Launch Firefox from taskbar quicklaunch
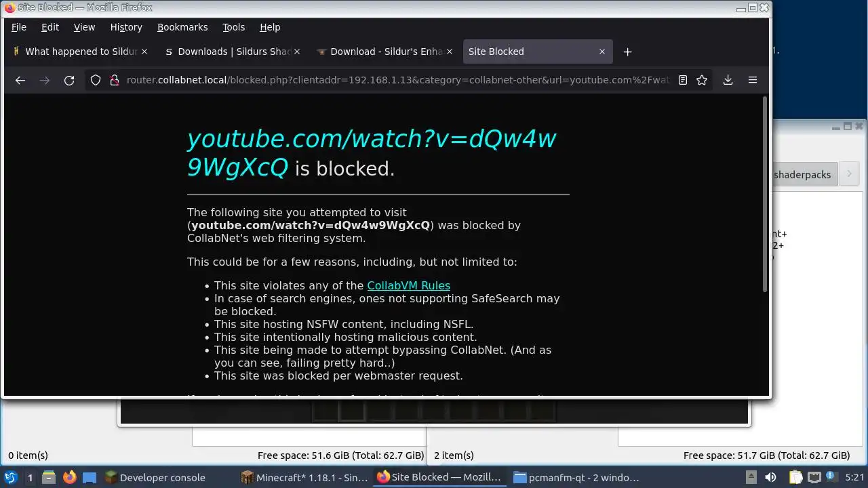The image size is (868, 488). 69,477
